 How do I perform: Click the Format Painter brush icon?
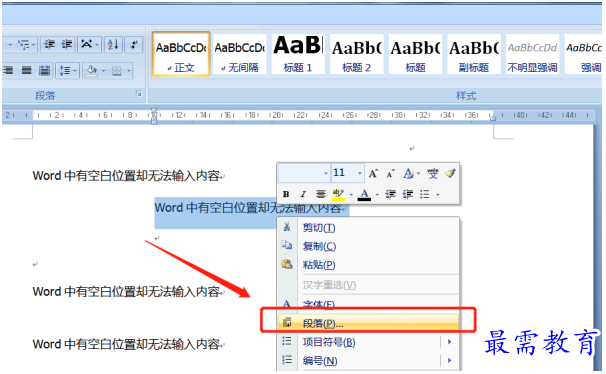[450, 173]
